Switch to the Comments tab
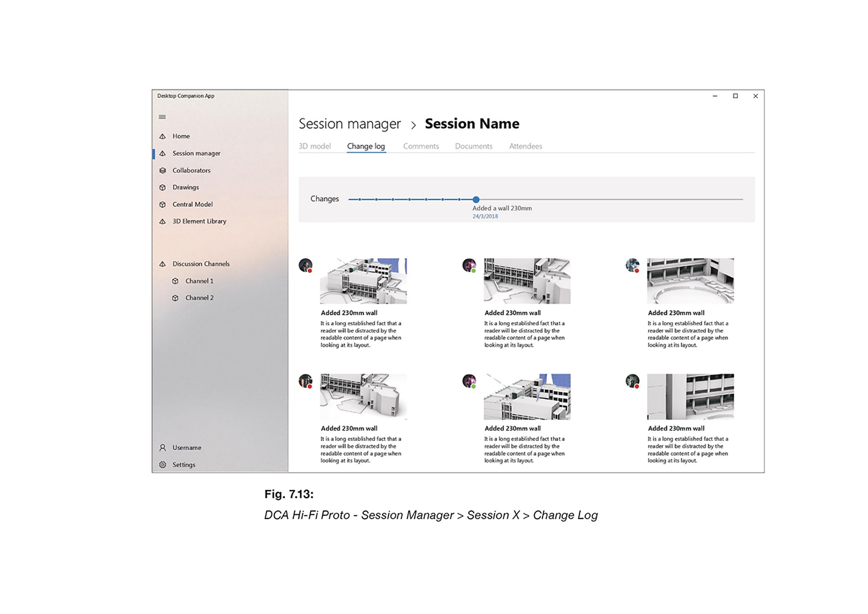This screenshot has height=614, width=868. point(421,146)
